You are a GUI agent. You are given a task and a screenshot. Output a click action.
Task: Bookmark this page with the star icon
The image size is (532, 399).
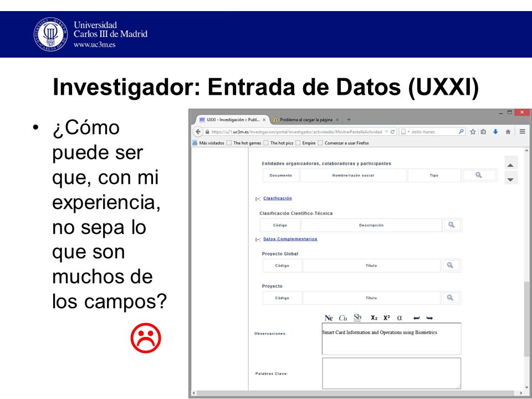(x=473, y=132)
